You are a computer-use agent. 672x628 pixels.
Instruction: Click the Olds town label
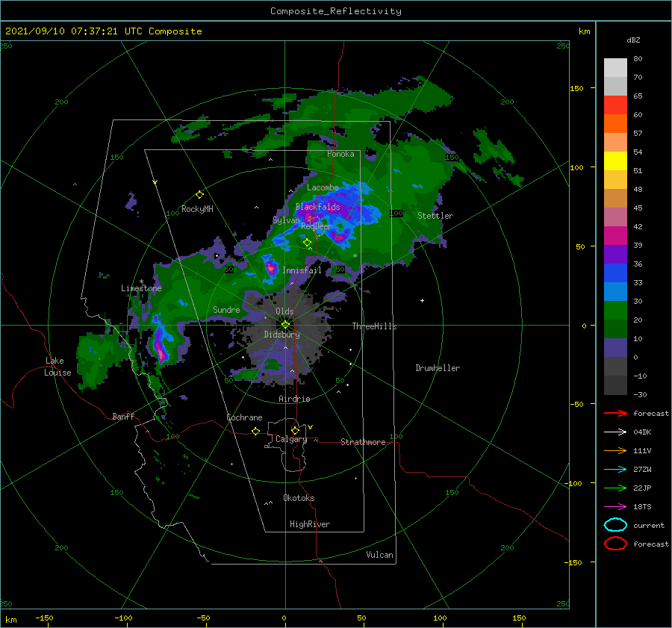click(284, 311)
